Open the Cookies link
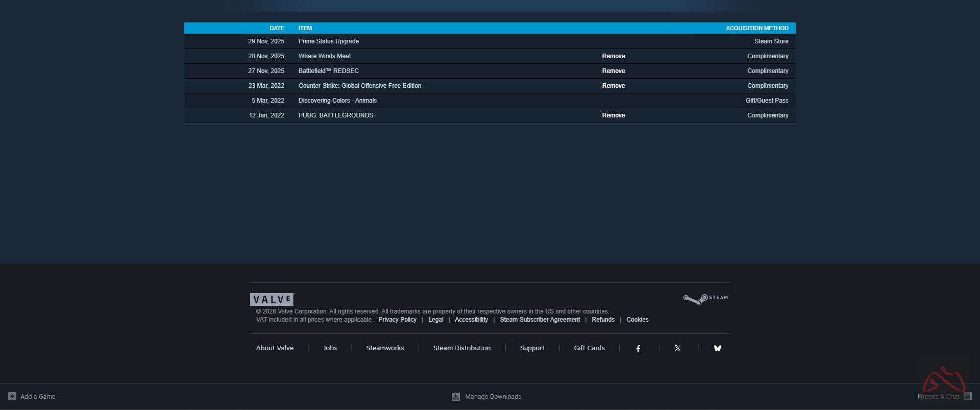 coord(637,320)
